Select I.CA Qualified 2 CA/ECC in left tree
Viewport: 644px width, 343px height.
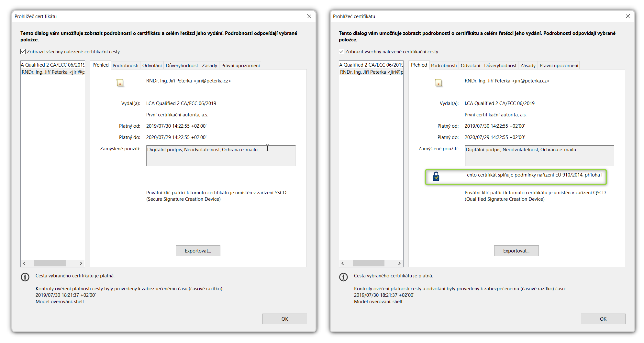click(x=52, y=65)
